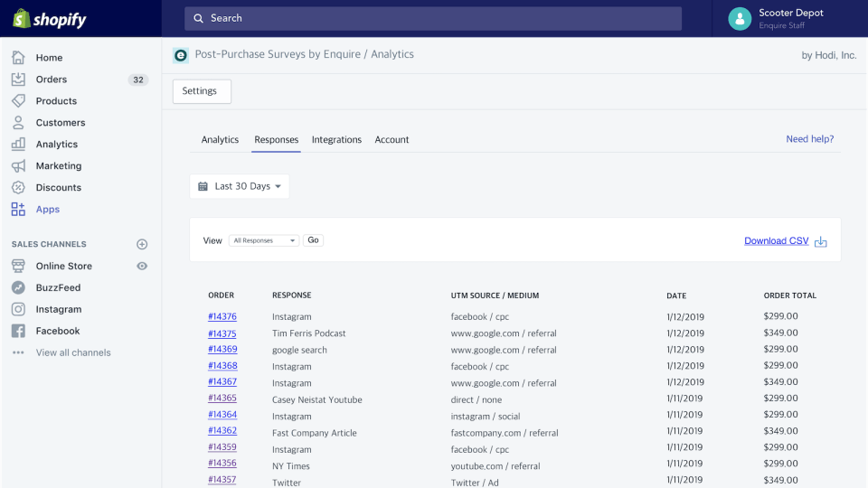Click the Instagram channel icon
Image resolution: width=868 pixels, height=488 pixels.
[x=18, y=309]
